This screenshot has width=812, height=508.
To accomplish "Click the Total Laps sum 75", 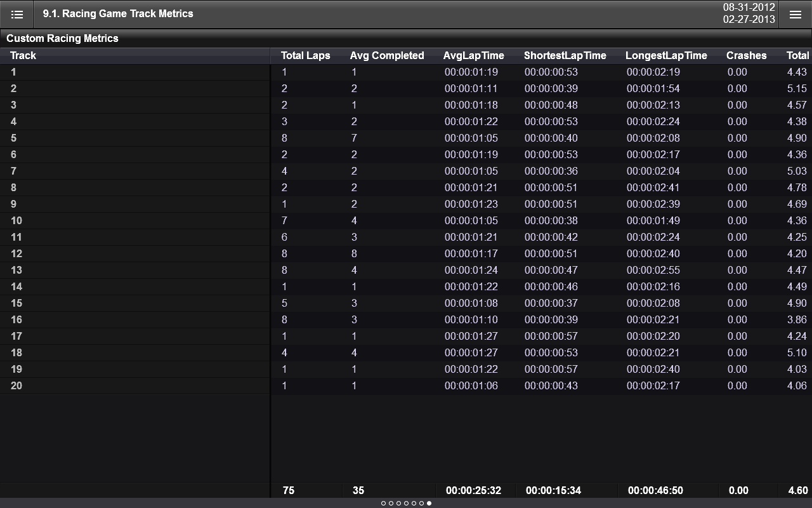I will (x=289, y=490).
